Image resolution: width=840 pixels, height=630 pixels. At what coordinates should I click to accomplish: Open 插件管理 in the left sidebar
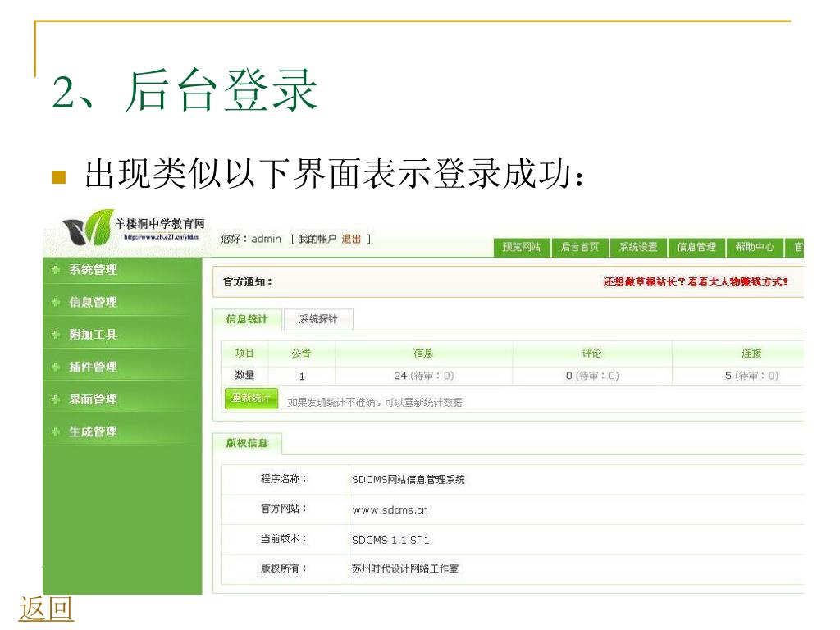[93, 367]
